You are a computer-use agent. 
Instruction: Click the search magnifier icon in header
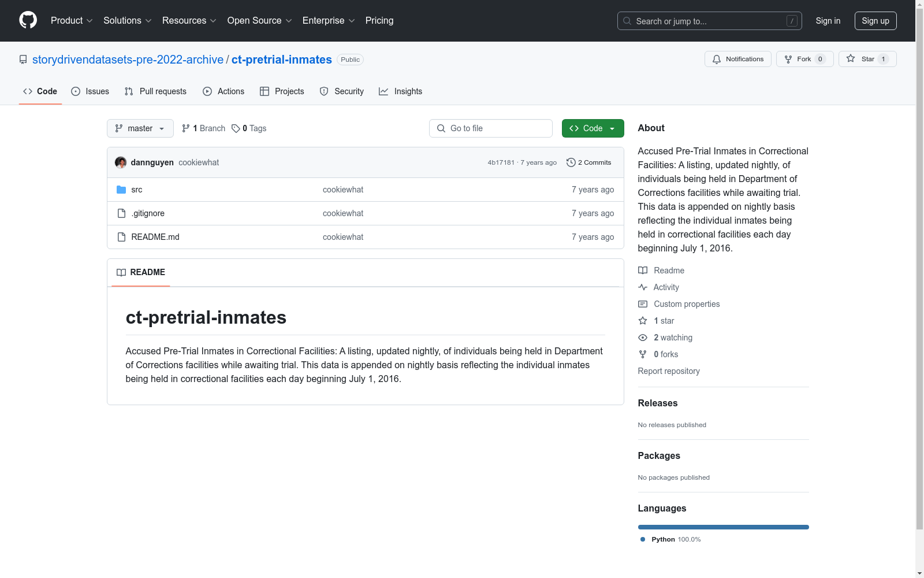tap(627, 21)
